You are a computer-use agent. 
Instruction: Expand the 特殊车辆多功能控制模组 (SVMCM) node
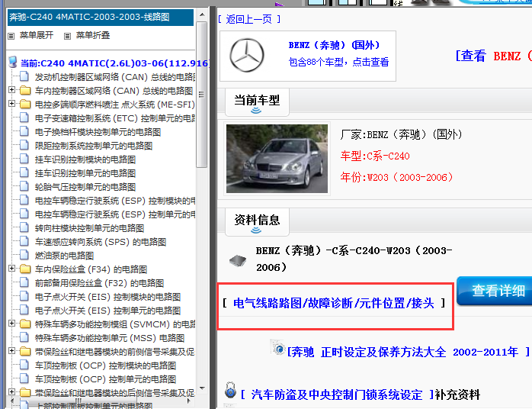pos(11,324)
